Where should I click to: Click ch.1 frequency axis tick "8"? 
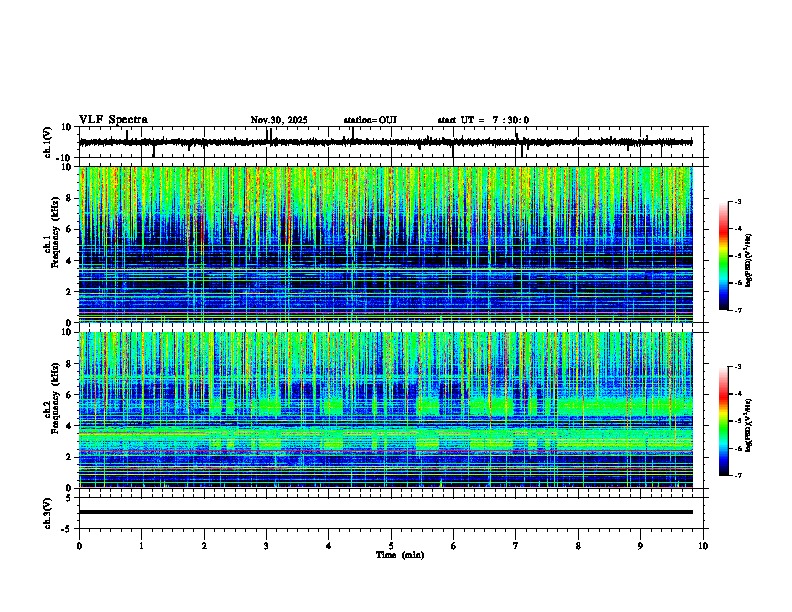pyautogui.click(x=69, y=198)
